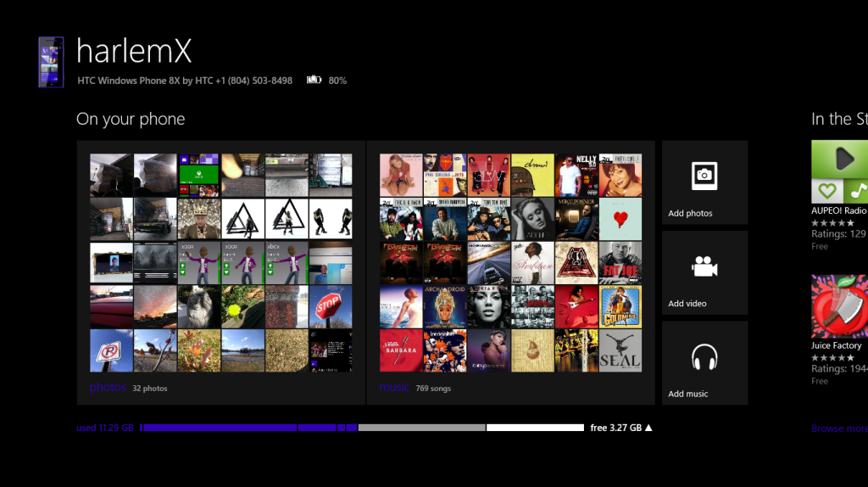Open the red guitar album cover
This screenshot has width=868, height=487.
576,306
